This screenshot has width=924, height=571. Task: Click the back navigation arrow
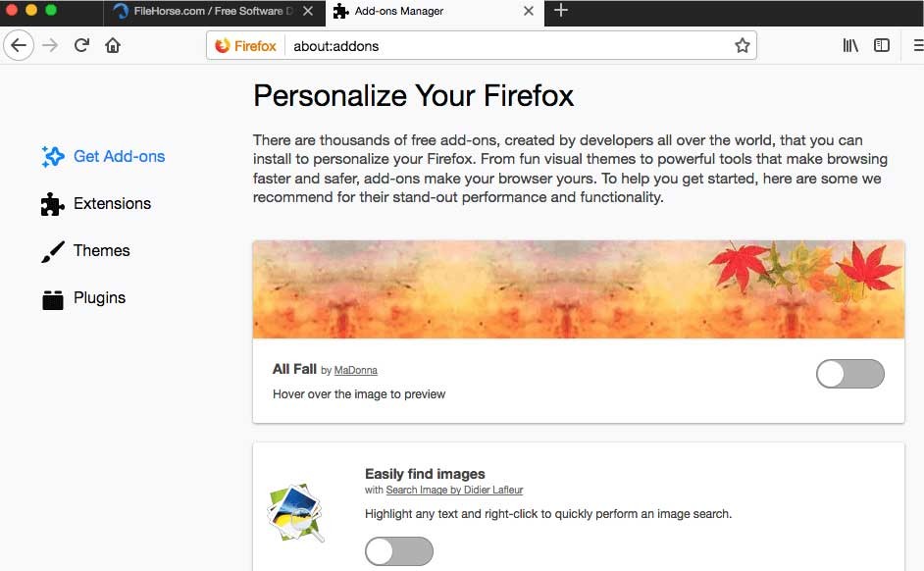pyautogui.click(x=19, y=45)
